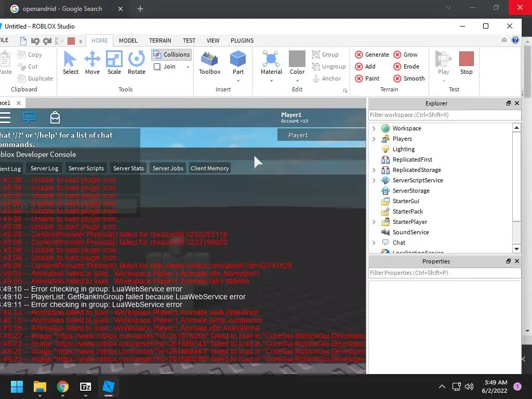Activate the Move tool
Image resolution: width=532 pixels, height=399 pixels.
92,63
